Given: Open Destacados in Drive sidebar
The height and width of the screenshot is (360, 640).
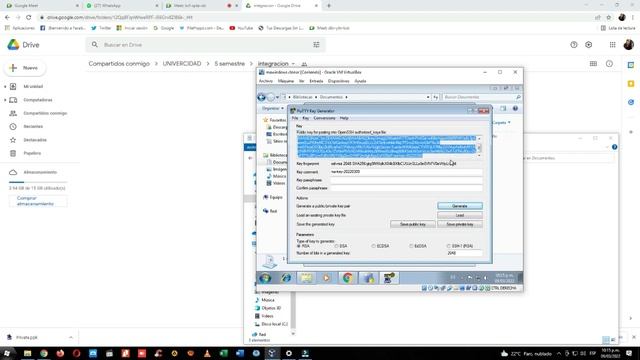Looking at the screenshot, I should coord(35,140).
